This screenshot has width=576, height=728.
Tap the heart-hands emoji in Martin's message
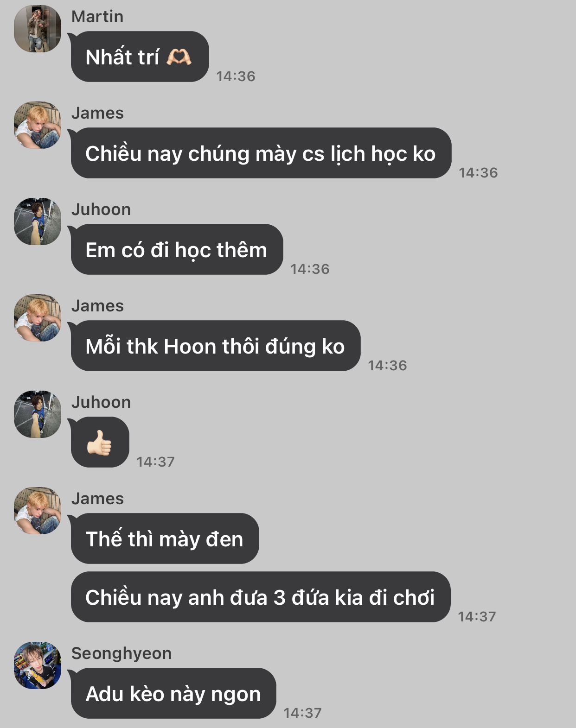pyautogui.click(x=179, y=57)
